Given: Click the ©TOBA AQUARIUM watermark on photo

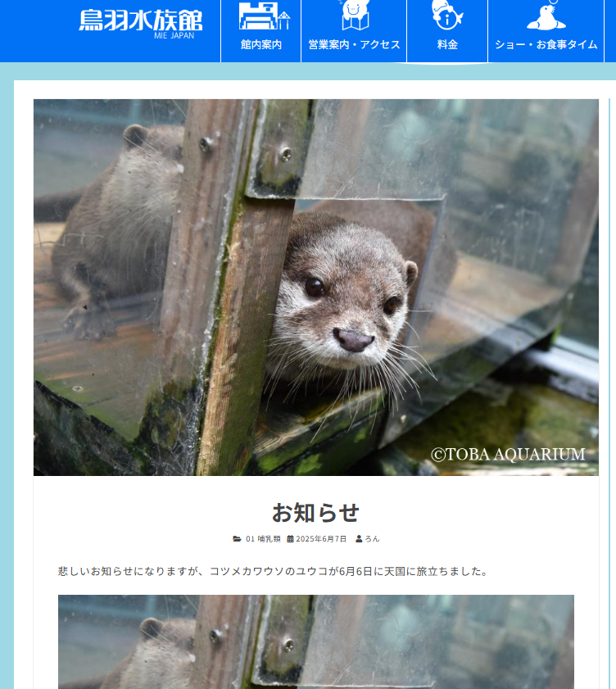Looking at the screenshot, I should tap(508, 455).
